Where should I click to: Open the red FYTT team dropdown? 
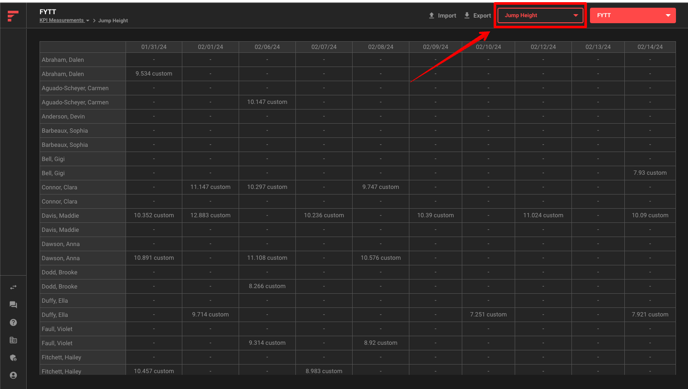633,15
